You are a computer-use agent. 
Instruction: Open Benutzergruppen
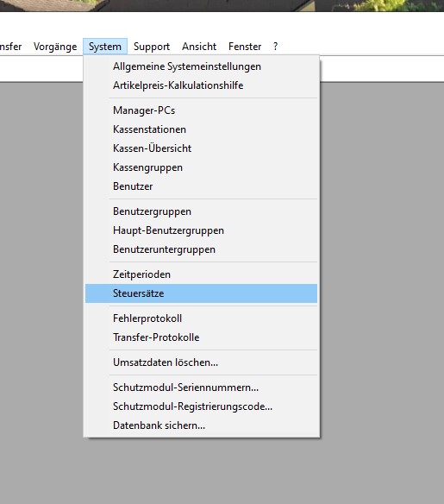tap(201, 211)
